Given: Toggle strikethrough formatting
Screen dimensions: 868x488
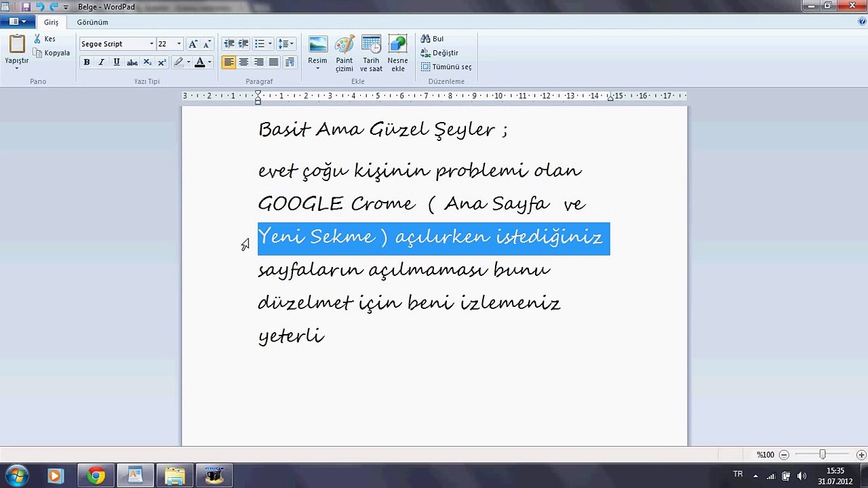Looking at the screenshot, I should 132,62.
